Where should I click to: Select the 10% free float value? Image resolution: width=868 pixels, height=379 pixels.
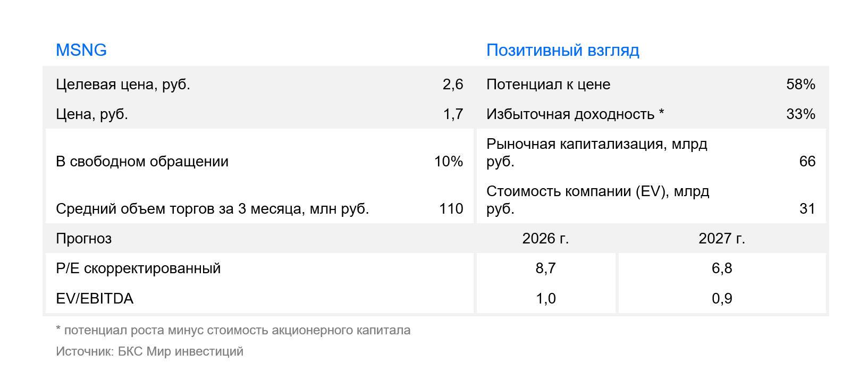[x=449, y=162]
